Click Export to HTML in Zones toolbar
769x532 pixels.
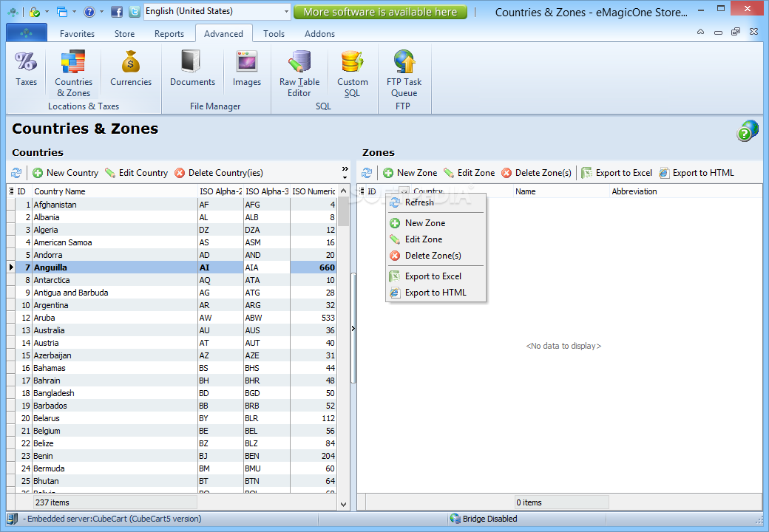697,173
